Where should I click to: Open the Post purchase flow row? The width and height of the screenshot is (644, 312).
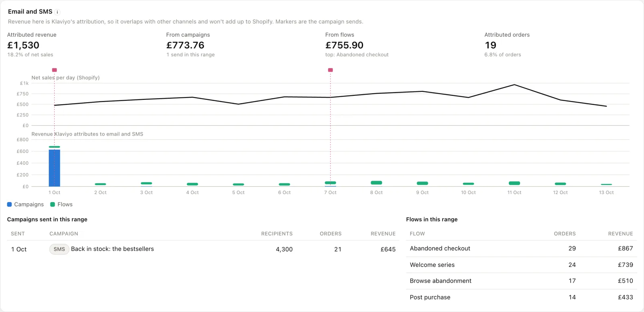(521, 297)
